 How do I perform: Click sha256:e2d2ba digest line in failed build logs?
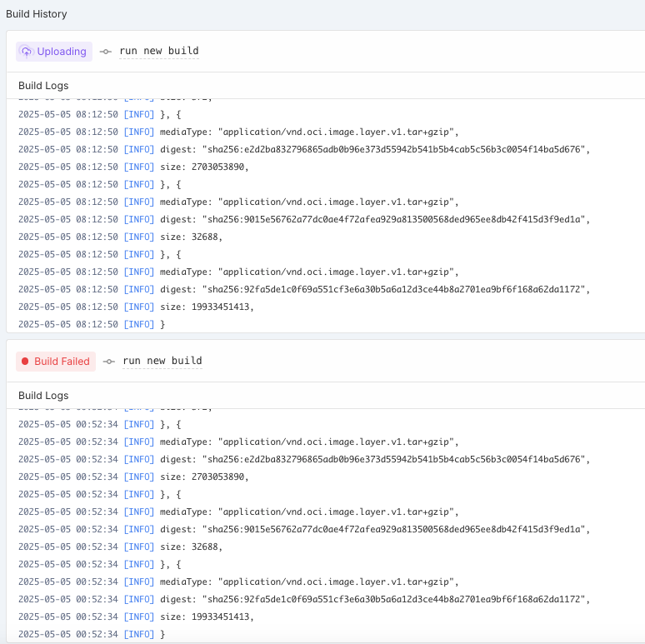374,459
